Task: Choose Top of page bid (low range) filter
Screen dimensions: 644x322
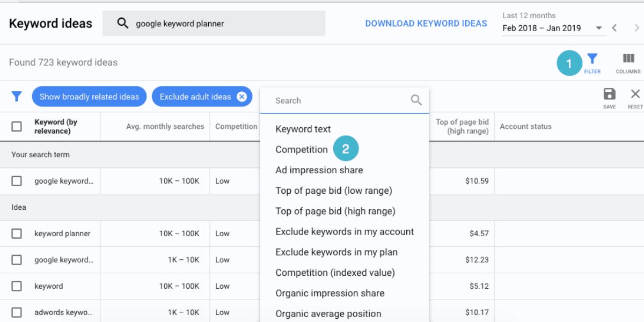Action: (334, 191)
